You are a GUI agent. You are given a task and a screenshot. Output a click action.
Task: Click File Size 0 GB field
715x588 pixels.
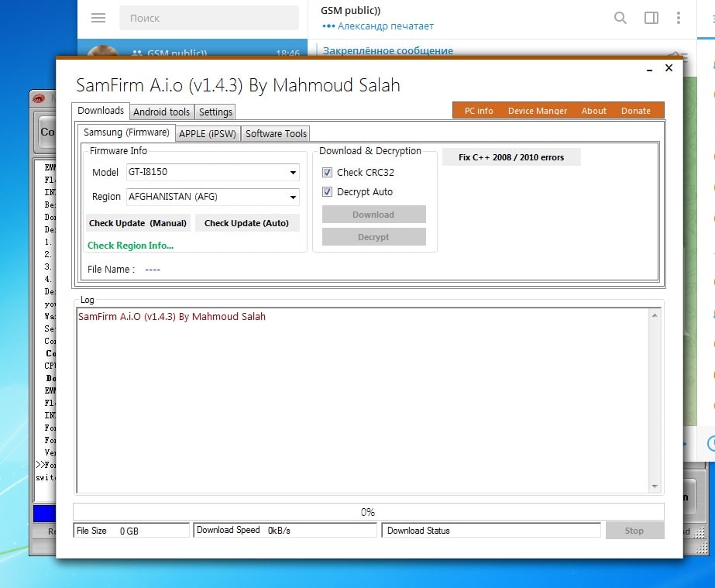(132, 531)
